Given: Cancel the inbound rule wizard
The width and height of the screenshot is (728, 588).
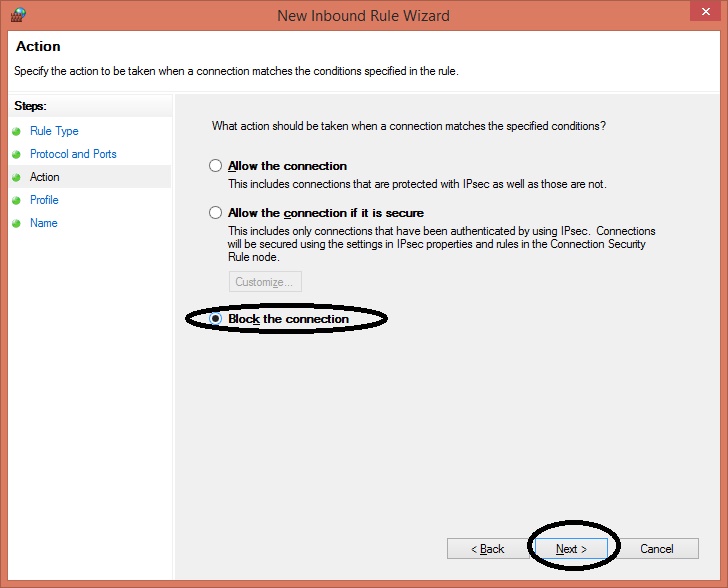Looking at the screenshot, I should click(656, 549).
